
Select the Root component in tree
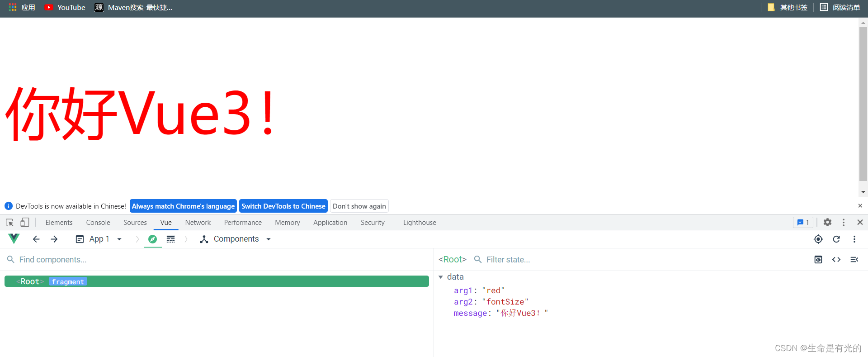click(217, 281)
